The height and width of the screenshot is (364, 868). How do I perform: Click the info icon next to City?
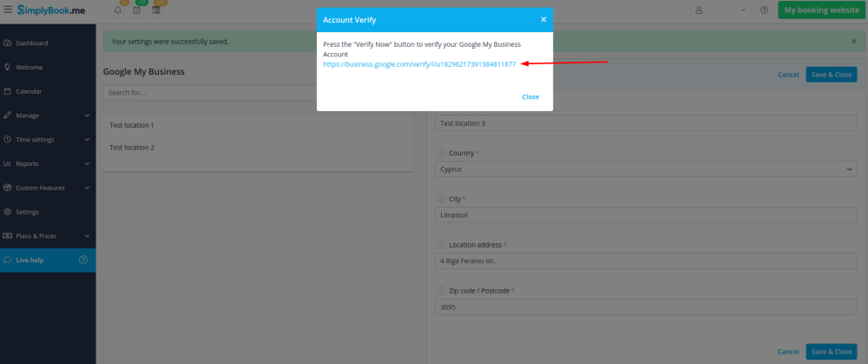click(x=441, y=199)
